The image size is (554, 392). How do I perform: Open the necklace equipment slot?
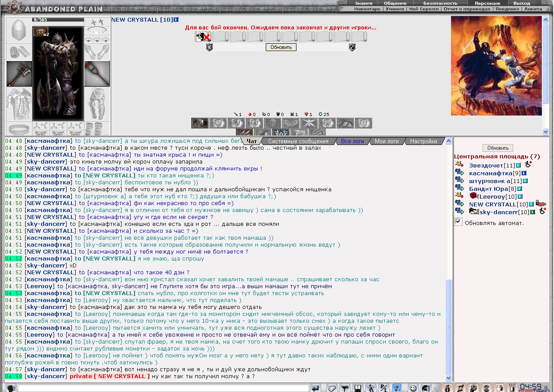97,30
